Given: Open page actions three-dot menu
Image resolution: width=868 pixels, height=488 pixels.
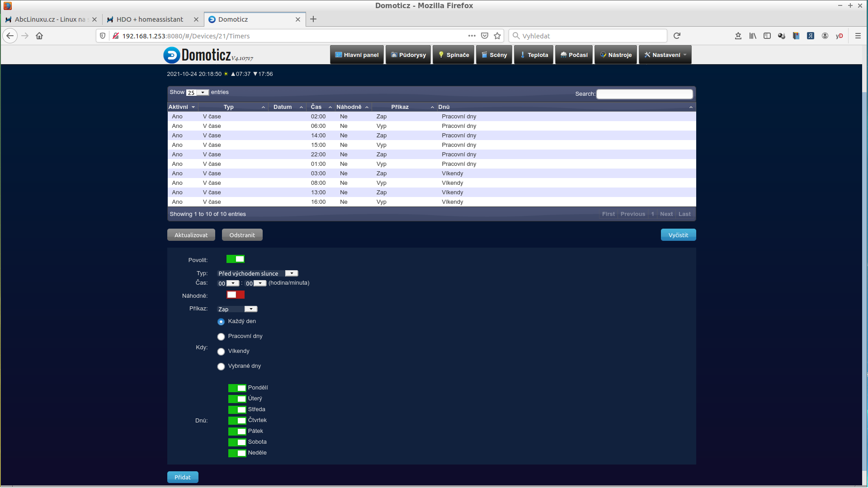Looking at the screenshot, I should point(472,36).
